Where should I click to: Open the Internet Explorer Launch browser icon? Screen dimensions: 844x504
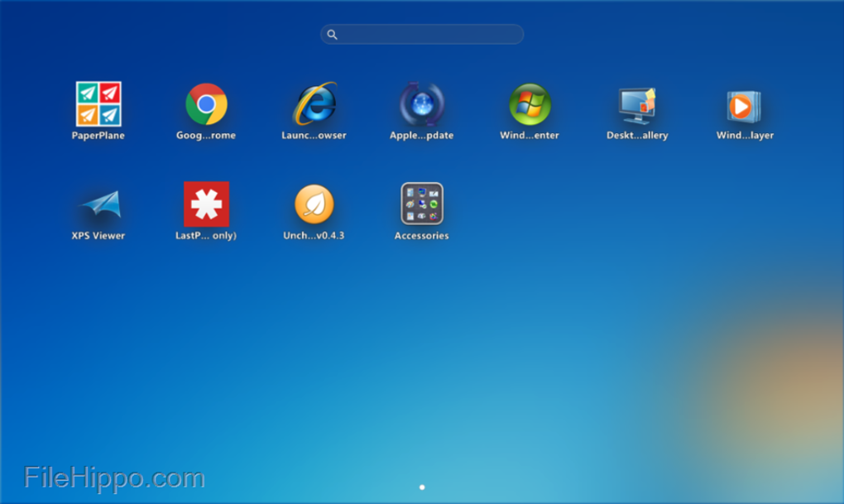[x=314, y=104]
